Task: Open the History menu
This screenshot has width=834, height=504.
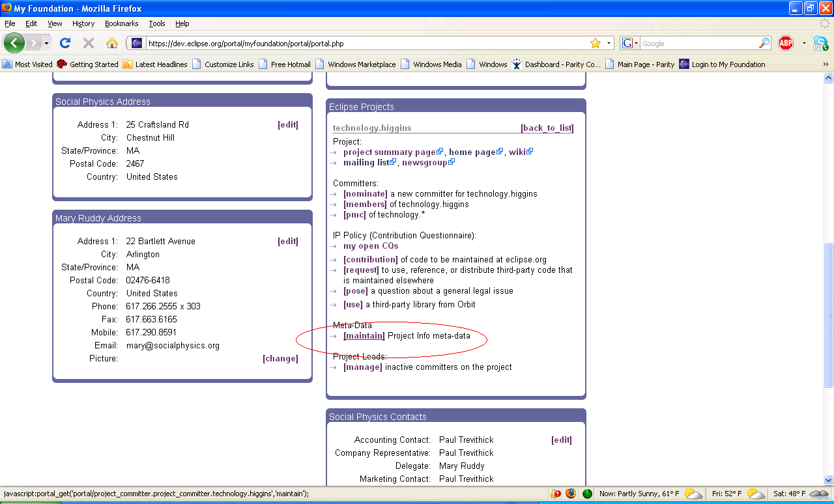Action: point(83,23)
